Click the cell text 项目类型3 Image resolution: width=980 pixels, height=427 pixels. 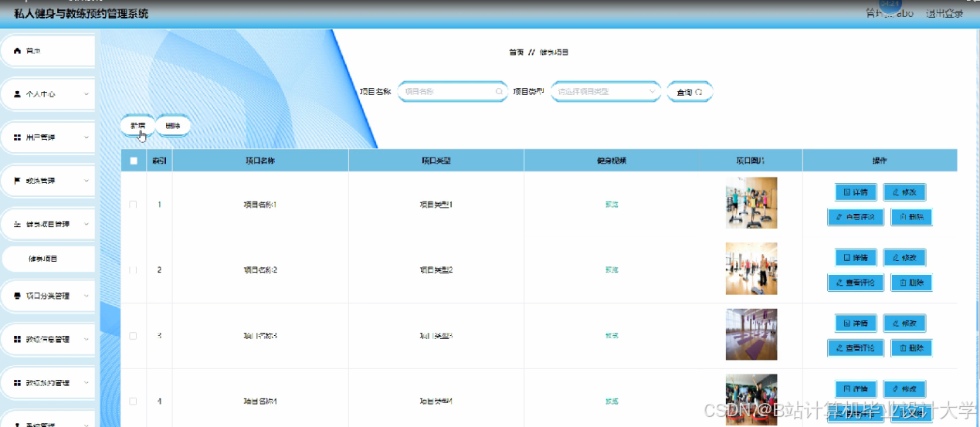point(436,336)
